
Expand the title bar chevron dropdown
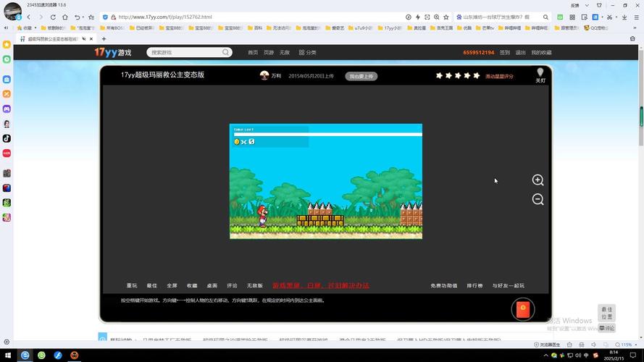(587, 5)
